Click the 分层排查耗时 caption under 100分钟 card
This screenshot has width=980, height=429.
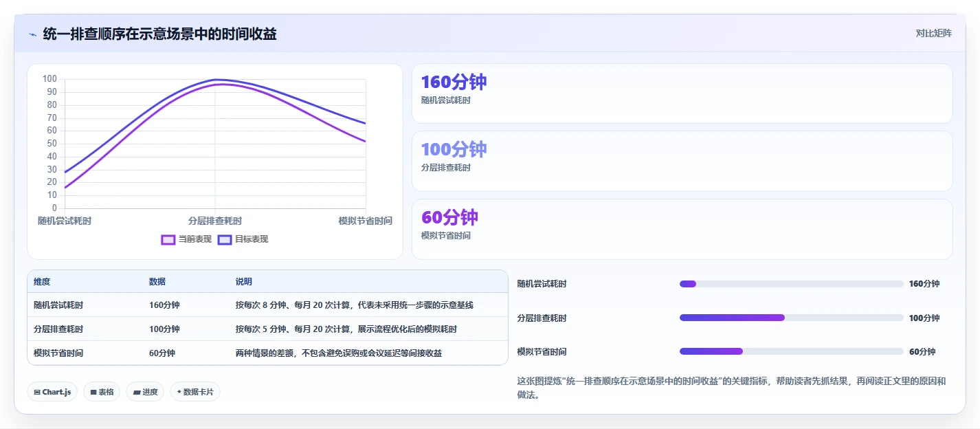446,168
